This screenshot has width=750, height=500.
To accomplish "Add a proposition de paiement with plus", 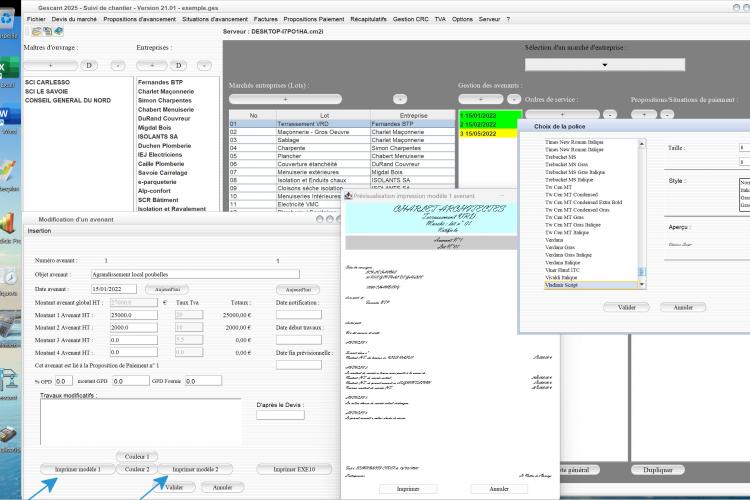I will [x=644, y=114].
